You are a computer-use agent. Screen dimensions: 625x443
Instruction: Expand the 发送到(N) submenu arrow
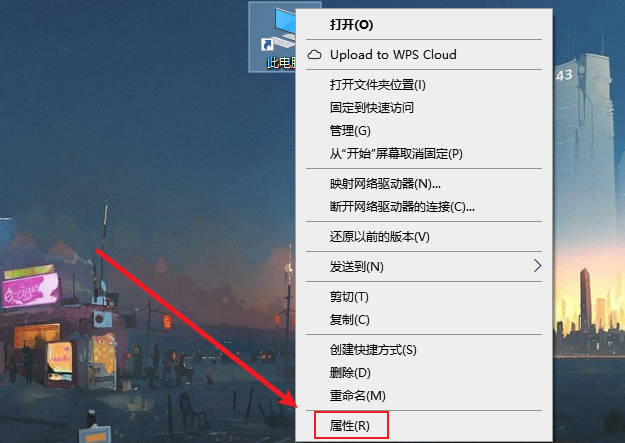click(x=537, y=266)
